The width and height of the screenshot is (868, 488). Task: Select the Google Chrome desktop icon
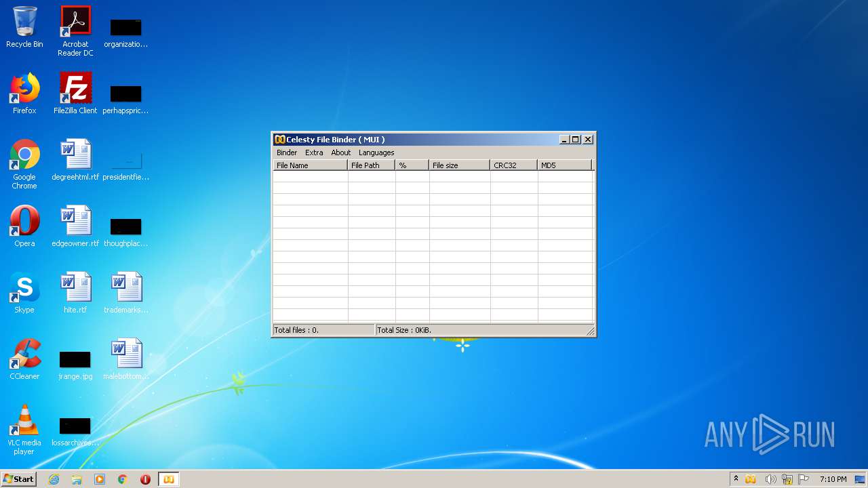[x=24, y=164]
